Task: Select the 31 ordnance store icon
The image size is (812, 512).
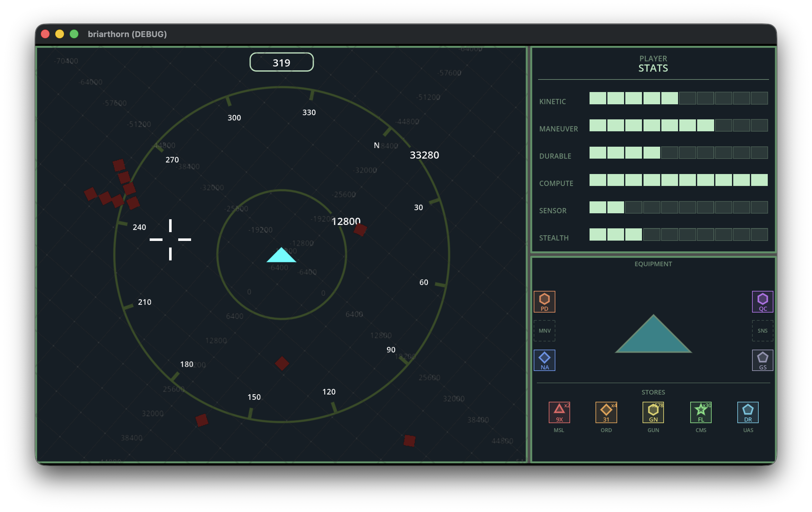Action: (606, 412)
